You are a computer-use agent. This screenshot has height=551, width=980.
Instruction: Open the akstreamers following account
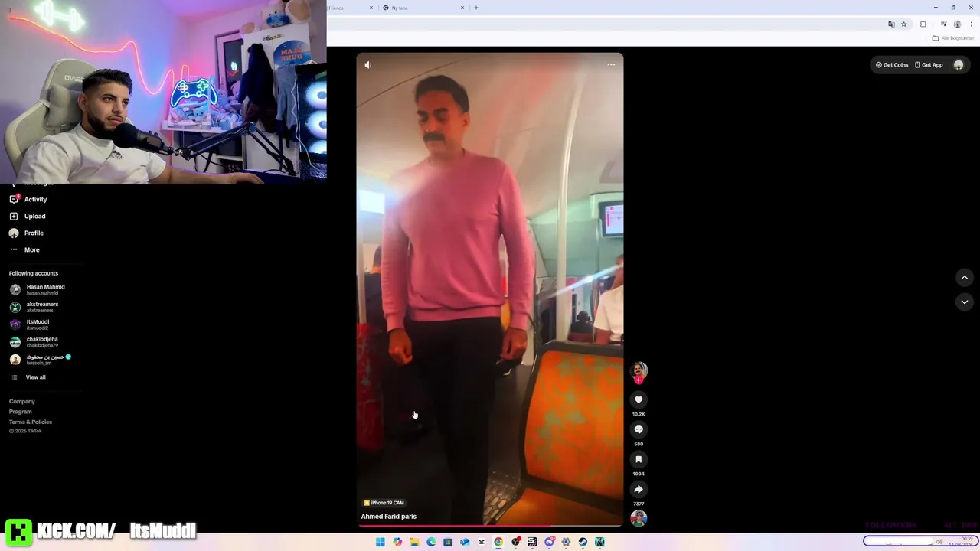pyautogui.click(x=34, y=307)
